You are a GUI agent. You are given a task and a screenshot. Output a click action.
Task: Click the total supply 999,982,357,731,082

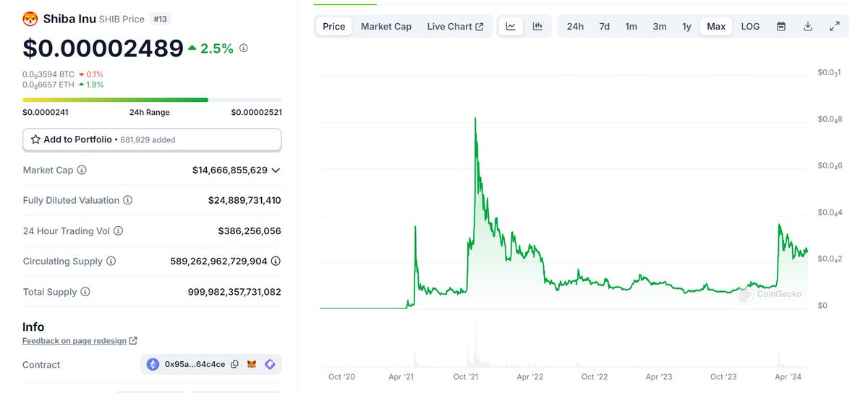(234, 292)
